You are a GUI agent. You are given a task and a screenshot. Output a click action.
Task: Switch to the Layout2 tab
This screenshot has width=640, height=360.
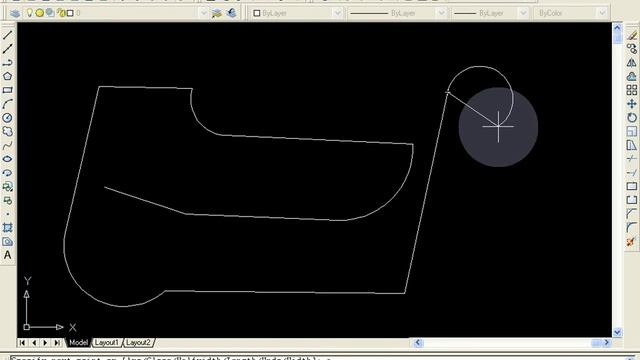pos(138,342)
